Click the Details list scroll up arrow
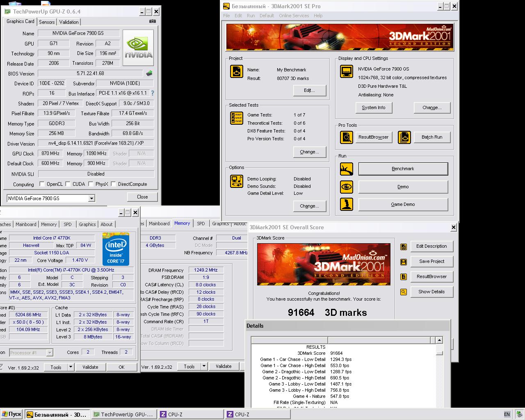Viewport: 525px width, 420px height. coord(439,340)
